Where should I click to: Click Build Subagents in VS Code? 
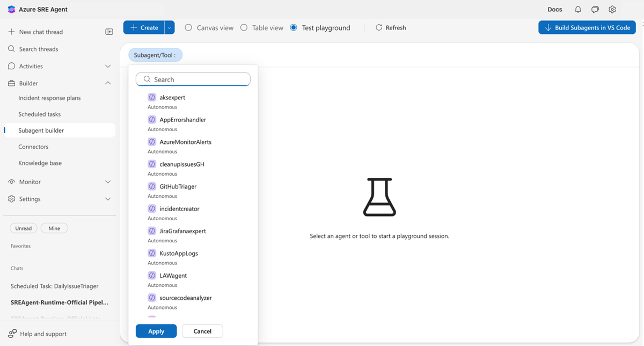[x=587, y=27]
